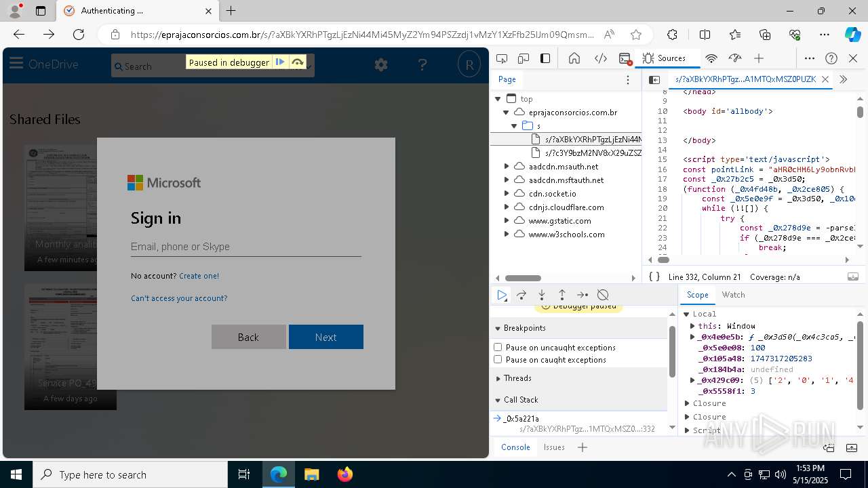Open DevTools Welcome home icon

point(574,58)
